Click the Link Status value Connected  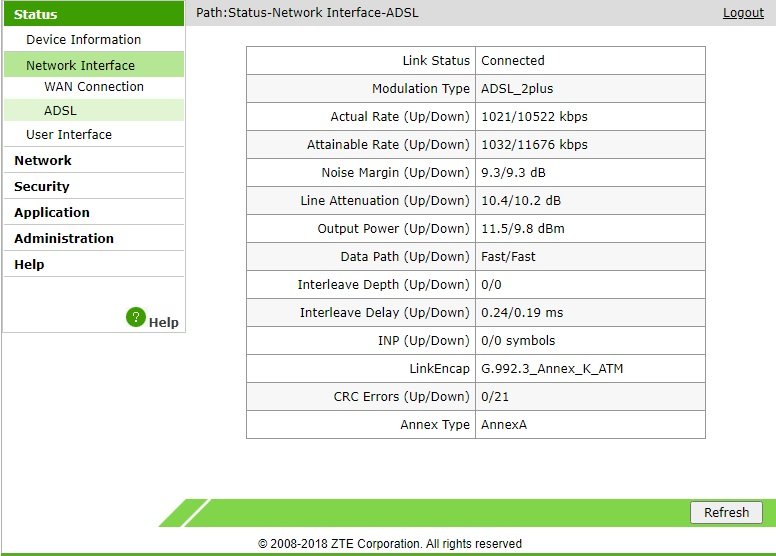pos(513,60)
